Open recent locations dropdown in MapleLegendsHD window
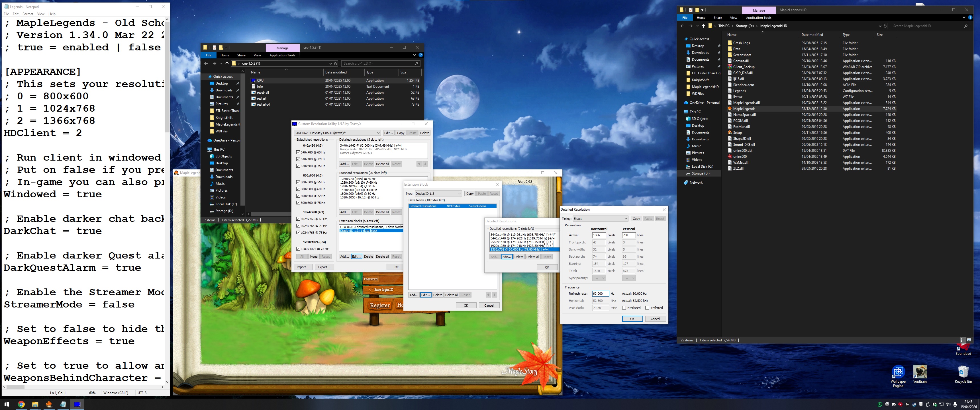Viewport: 980px width, 410px height. tap(697, 26)
